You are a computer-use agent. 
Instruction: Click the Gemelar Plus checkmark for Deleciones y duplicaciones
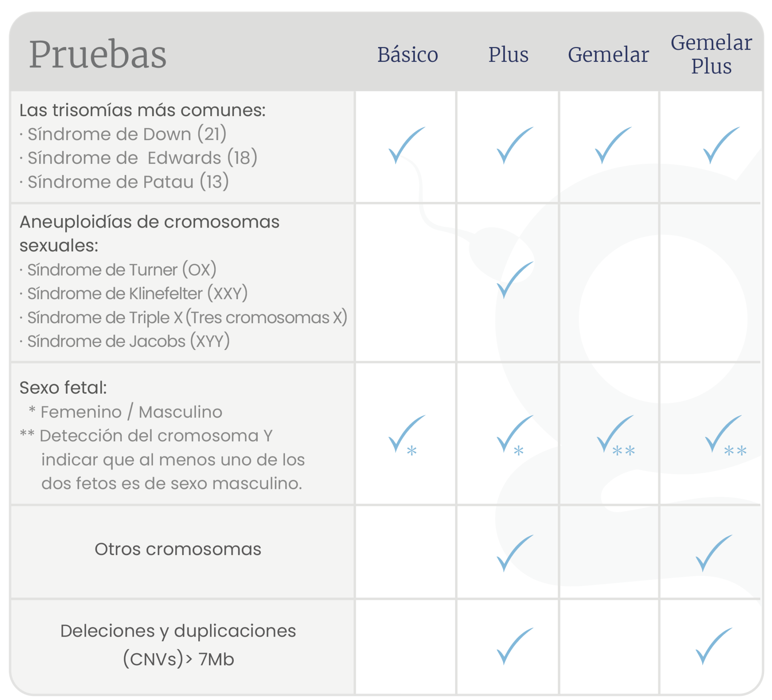tap(713, 647)
